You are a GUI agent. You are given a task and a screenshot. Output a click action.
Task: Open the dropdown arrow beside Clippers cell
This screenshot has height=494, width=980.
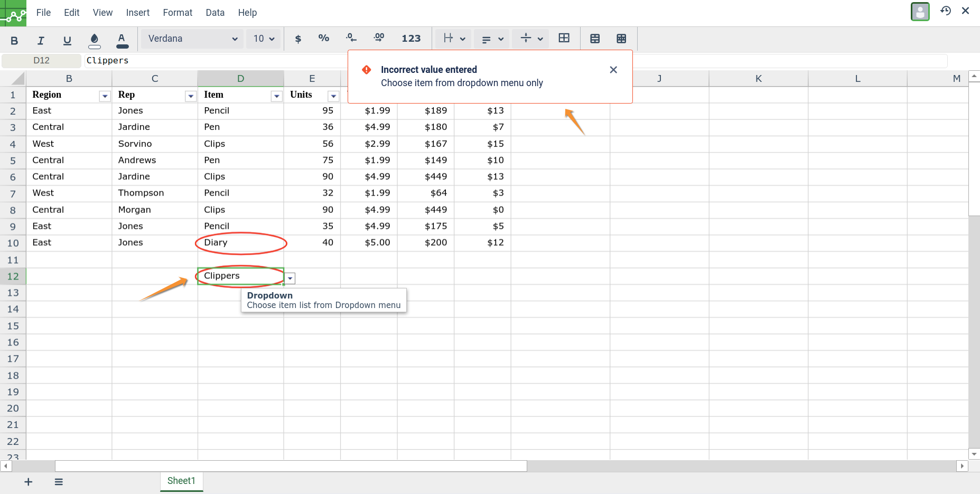pos(290,278)
